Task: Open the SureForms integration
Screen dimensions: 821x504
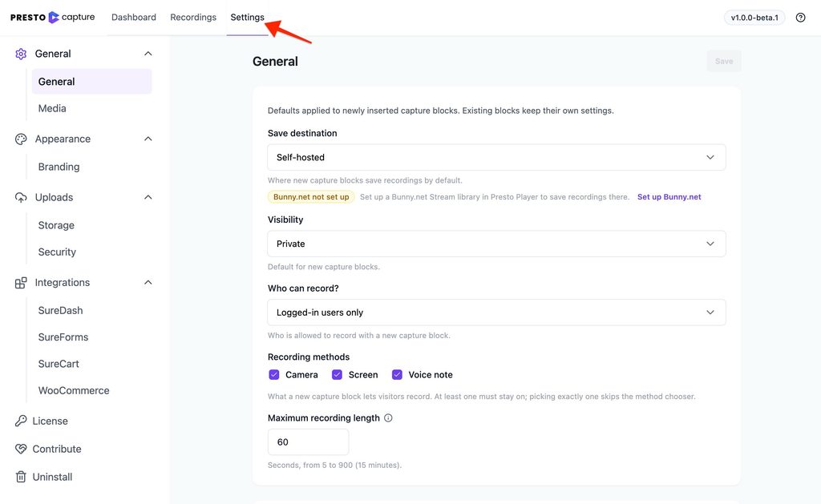Action: point(63,337)
